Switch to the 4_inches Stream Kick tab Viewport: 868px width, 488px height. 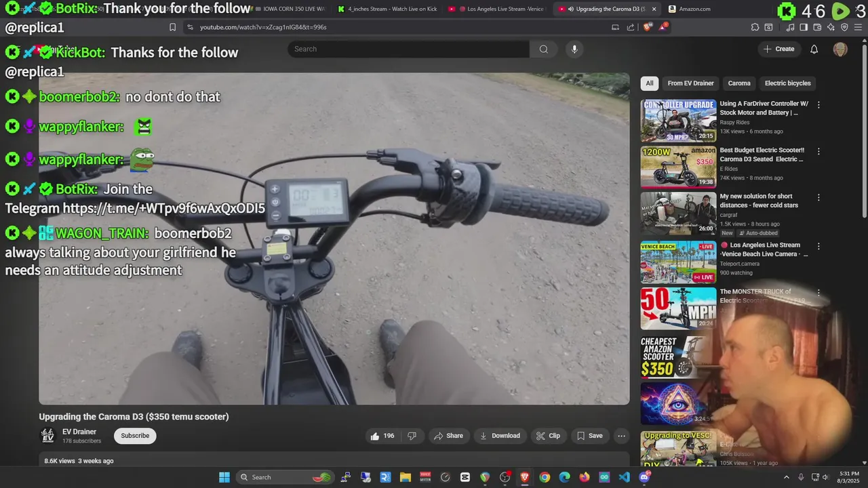(x=387, y=9)
